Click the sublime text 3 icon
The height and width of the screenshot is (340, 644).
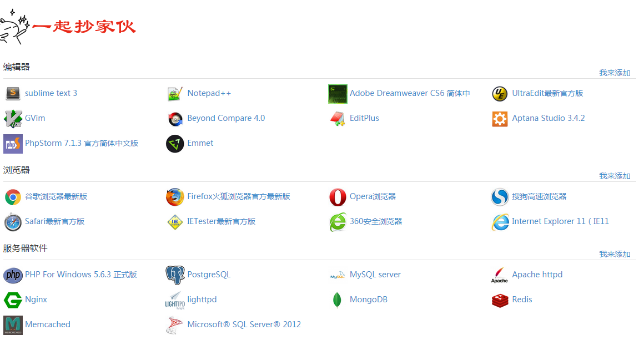(13, 94)
